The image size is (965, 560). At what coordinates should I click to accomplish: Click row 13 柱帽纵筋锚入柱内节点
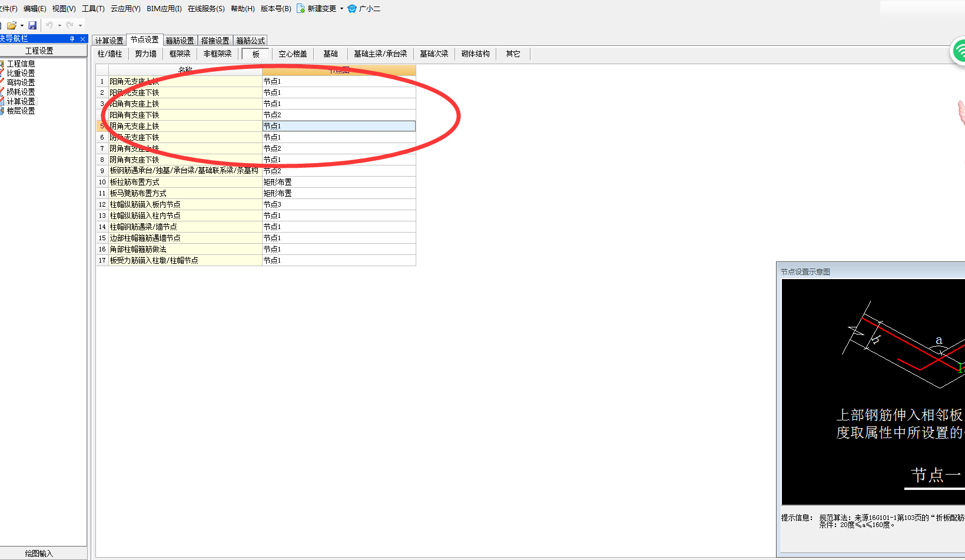(185, 216)
